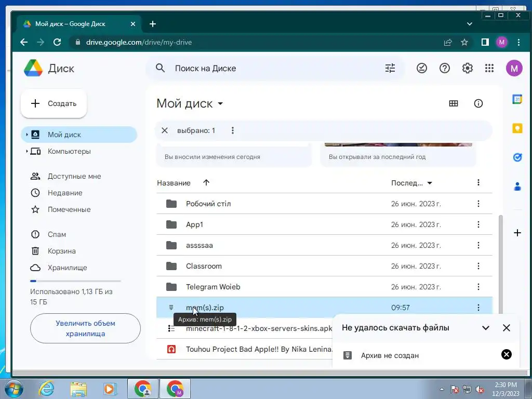Open more actions for selected item
The width and height of the screenshot is (532, 399).
click(232, 130)
